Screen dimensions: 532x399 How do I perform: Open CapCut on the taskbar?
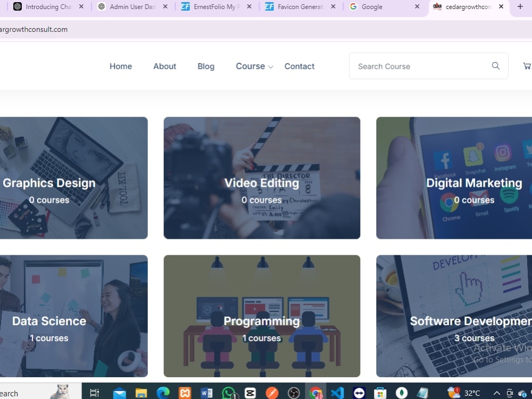point(250,393)
